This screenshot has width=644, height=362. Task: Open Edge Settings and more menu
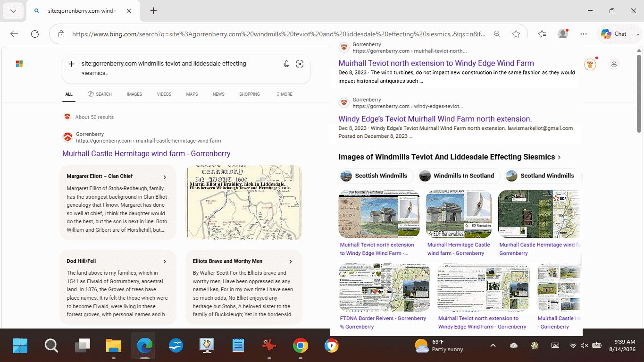click(x=584, y=34)
